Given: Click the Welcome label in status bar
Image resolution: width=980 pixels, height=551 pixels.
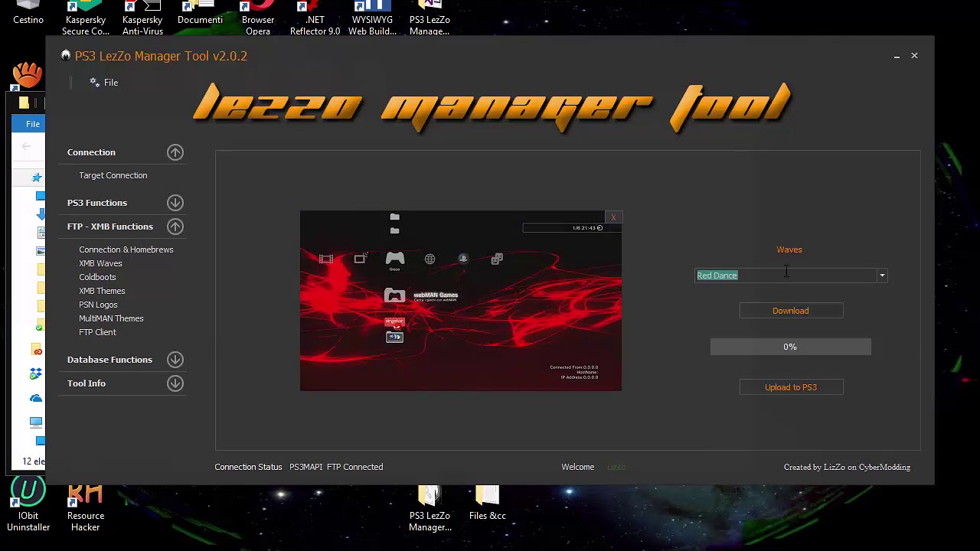Looking at the screenshot, I should (x=578, y=467).
